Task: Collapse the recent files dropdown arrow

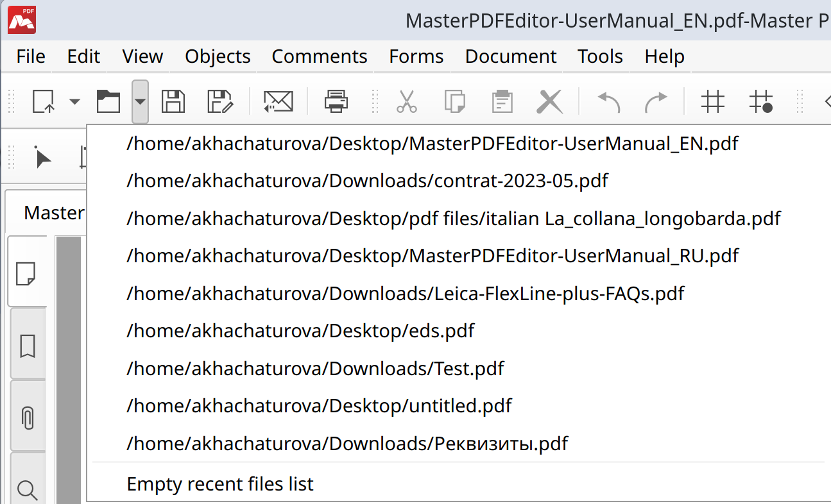Action: pos(140,101)
